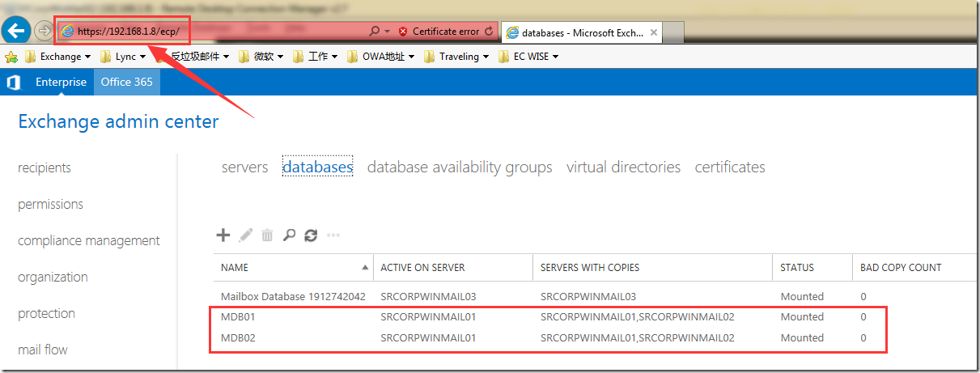Open recipients in the left navigation
The image size is (980, 373).
[x=45, y=167]
